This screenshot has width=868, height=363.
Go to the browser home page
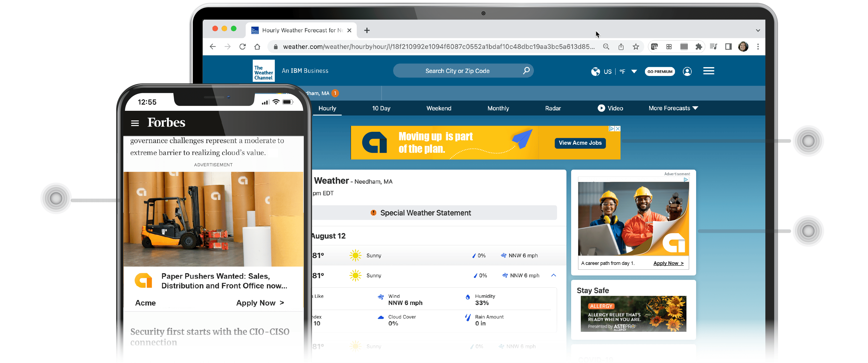257,47
